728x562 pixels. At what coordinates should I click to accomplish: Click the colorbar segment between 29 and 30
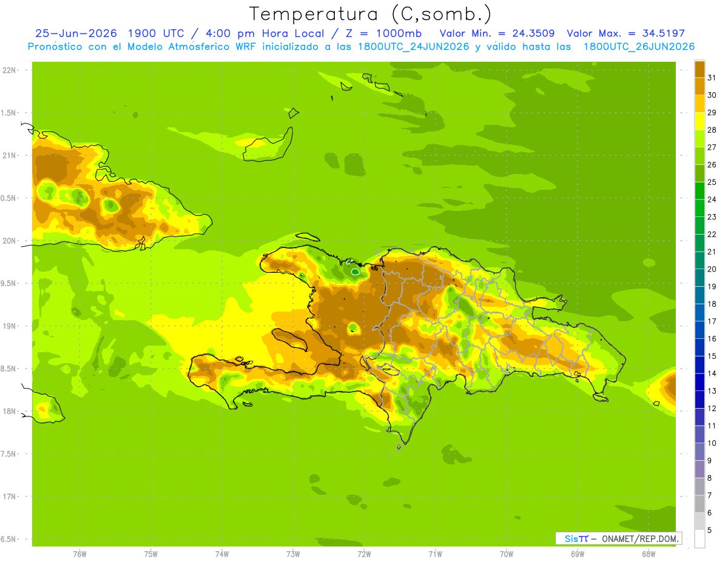(x=699, y=104)
